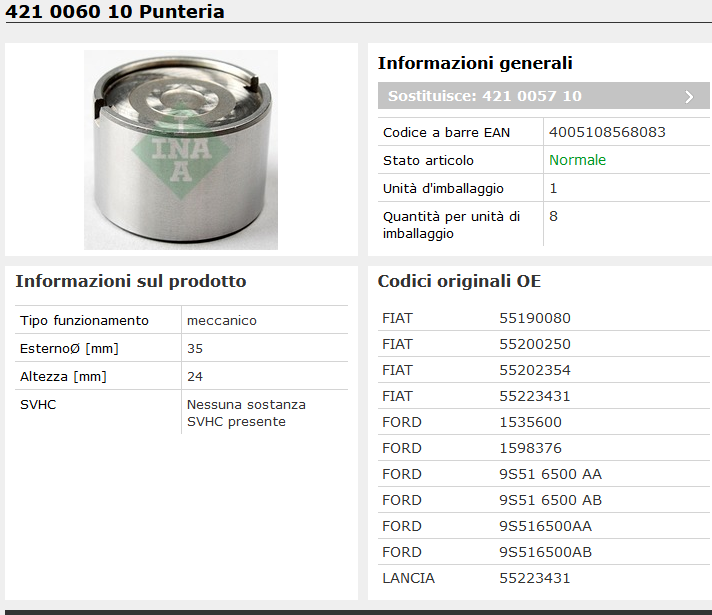
Task: Select the Tipo funzionamento label
Action: point(84,321)
